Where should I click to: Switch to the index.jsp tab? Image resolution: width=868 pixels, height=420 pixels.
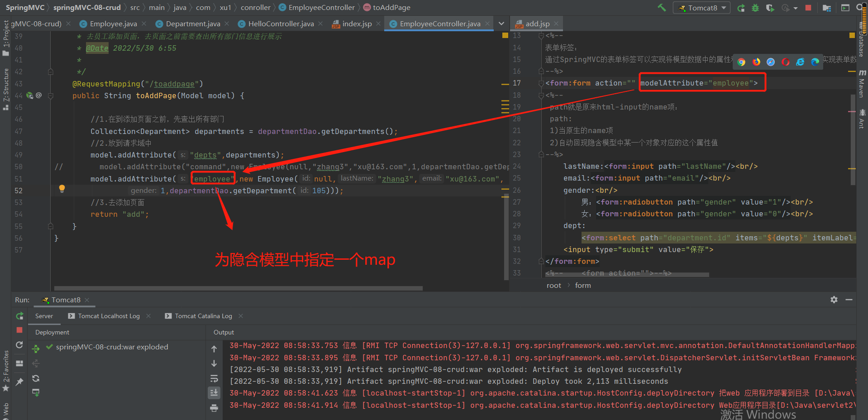click(x=357, y=24)
